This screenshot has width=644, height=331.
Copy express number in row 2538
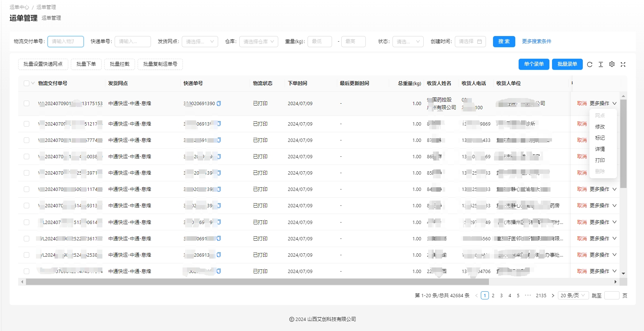coord(219,255)
